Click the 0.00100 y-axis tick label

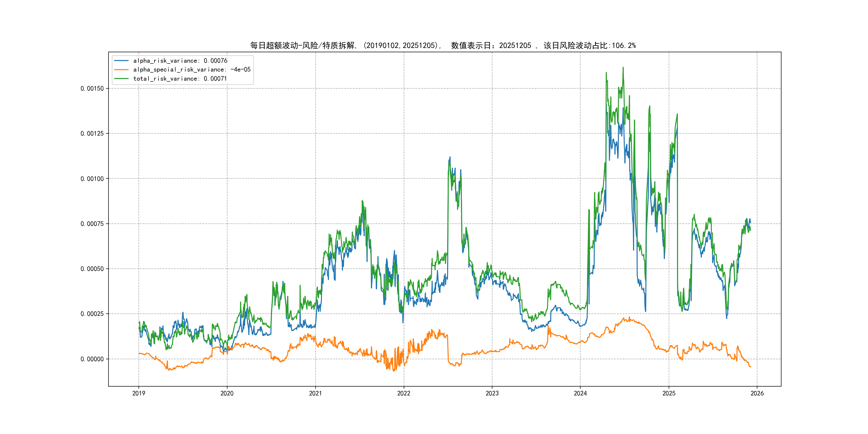pos(92,179)
